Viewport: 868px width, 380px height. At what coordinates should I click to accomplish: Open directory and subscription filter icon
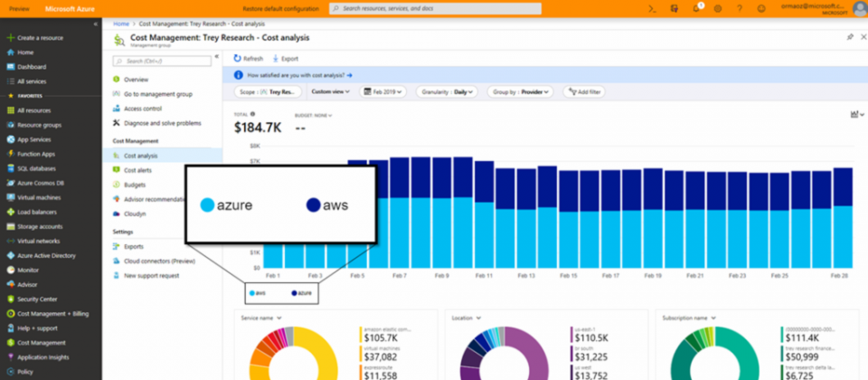(675, 9)
